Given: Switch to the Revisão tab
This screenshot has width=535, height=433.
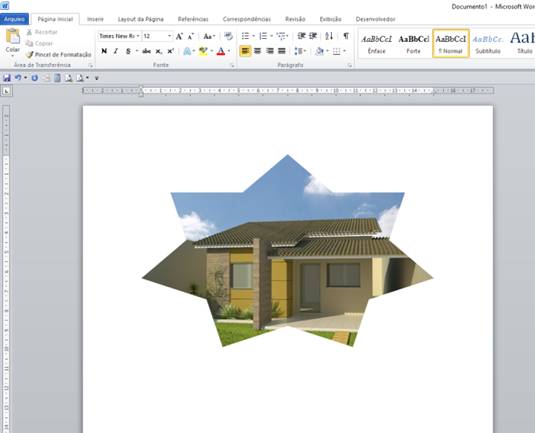Looking at the screenshot, I should click(295, 19).
